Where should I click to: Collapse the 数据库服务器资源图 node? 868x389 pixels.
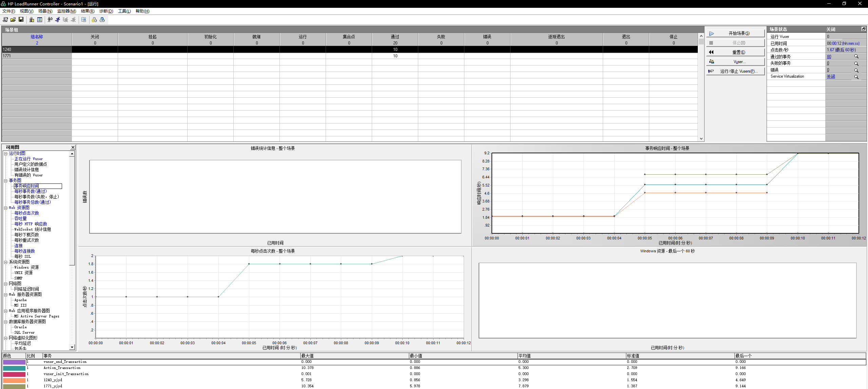(5, 322)
